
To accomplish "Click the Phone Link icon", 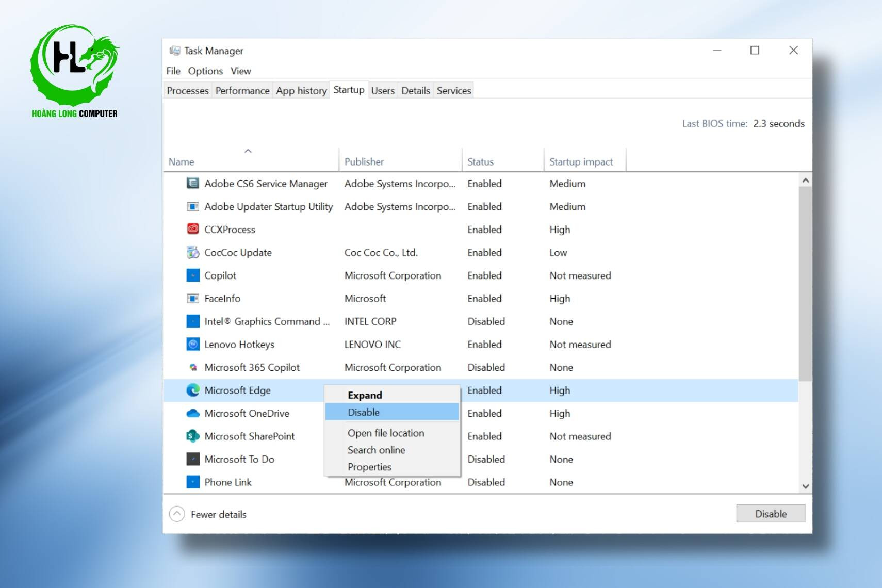I will pyautogui.click(x=192, y=482).
